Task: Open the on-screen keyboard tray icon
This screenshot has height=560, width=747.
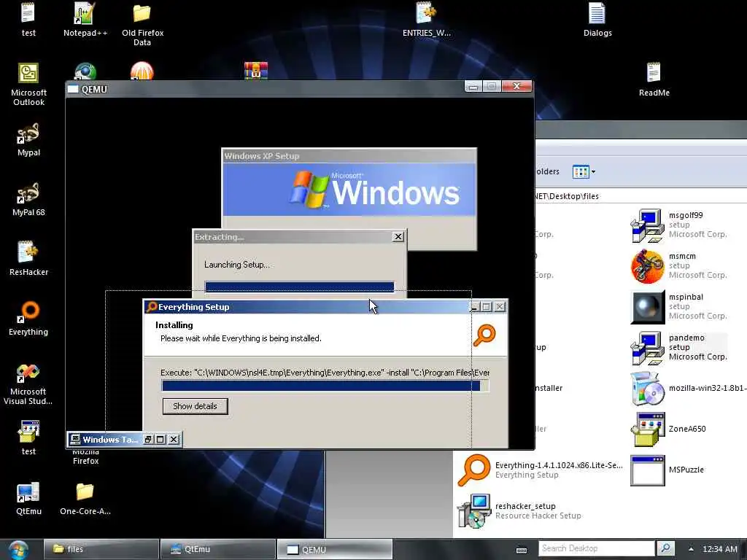Action: tap(522, 550)
